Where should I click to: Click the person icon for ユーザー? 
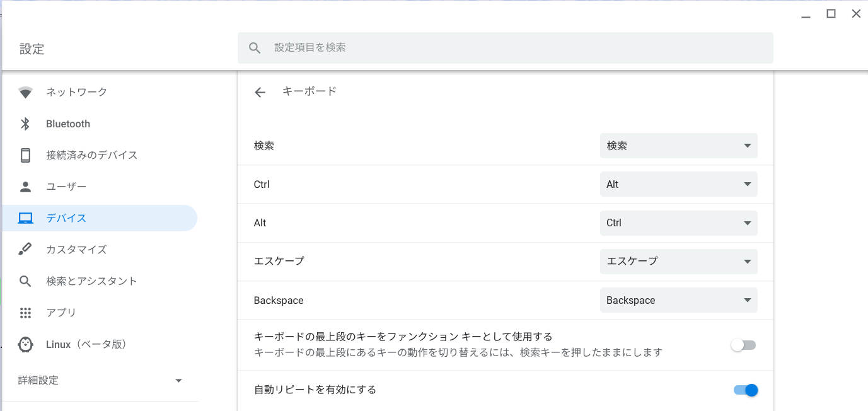point(25,187)
